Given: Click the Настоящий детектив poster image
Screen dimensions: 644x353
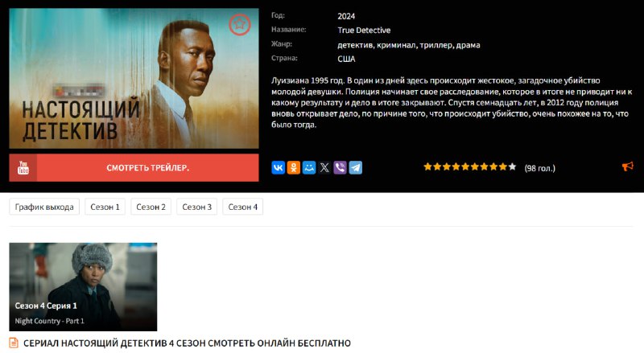Looking at the screenshot, I should click(x=134, y=78).
